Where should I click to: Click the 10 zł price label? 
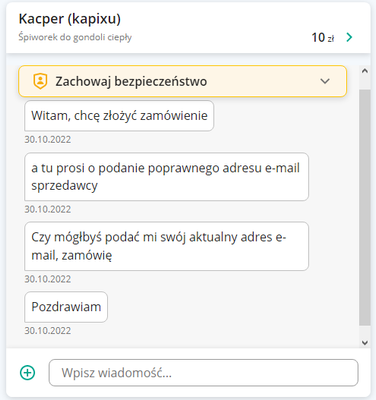[323, 37]
